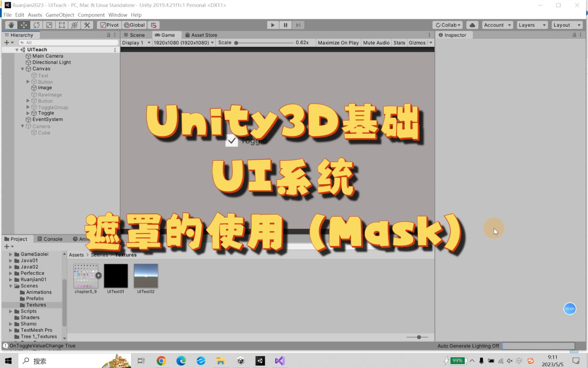This screenshot has width=588, height=368.
Task: Expand the ToggleGroup object
Action: pos(28,107)
